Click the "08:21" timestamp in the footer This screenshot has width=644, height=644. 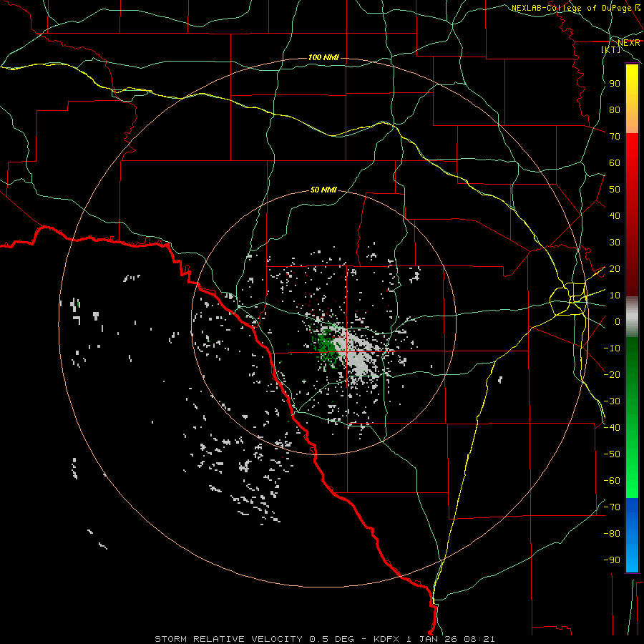pyautogui.click(x=479, y=639)
